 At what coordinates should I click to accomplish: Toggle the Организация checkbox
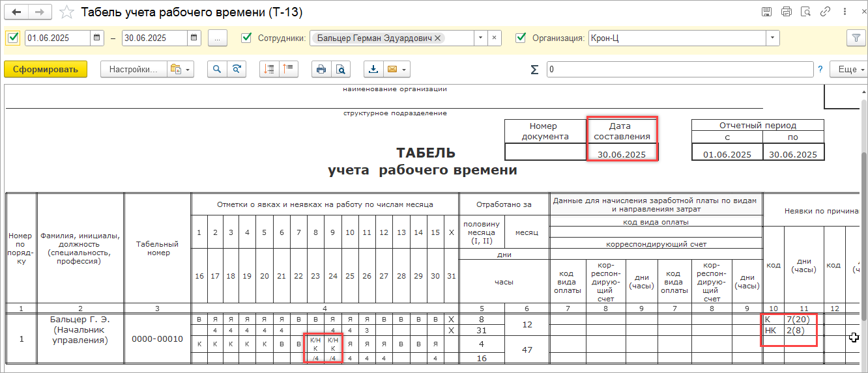click(x=521, y=38)
